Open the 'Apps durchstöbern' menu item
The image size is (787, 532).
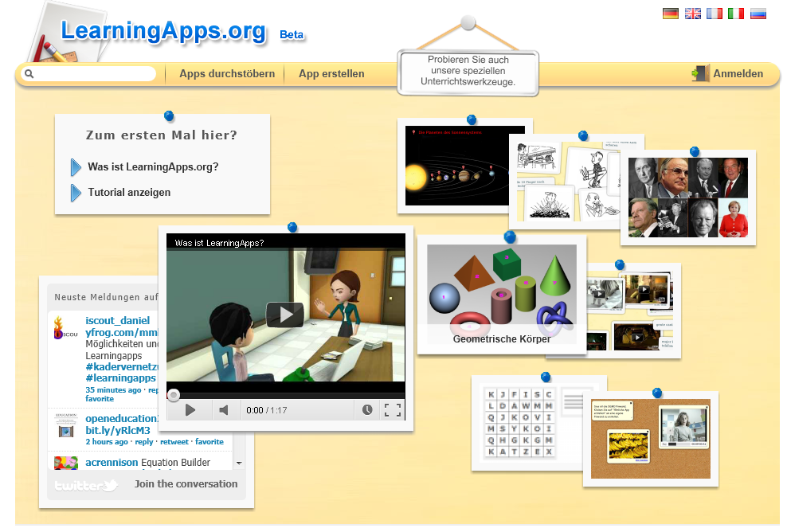226,74
